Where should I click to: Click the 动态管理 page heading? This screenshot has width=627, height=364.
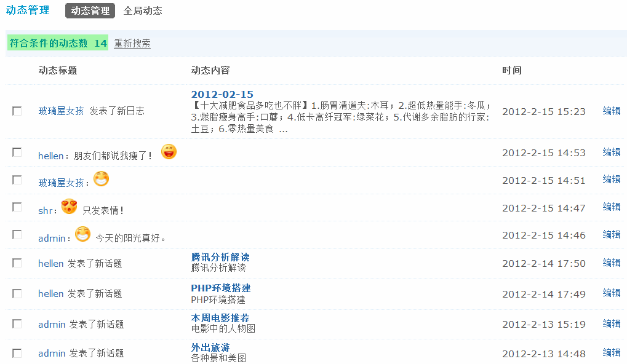[x=28, y=10]
